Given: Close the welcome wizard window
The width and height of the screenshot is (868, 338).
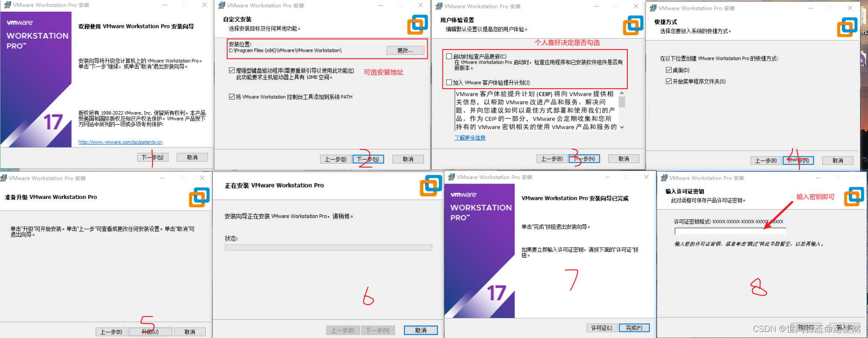Looking at the screenshot, I should click(204, 5).
